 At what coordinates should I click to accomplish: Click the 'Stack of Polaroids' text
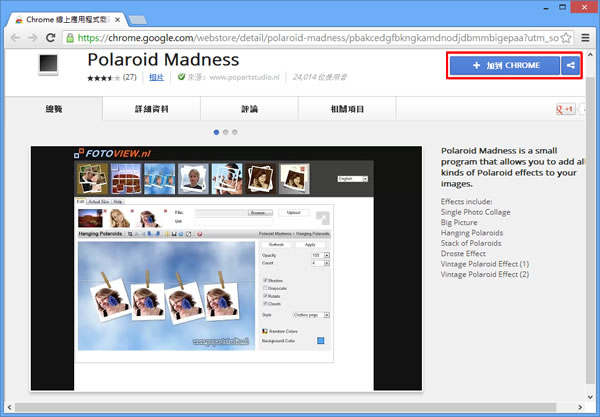tap(471, 243)
